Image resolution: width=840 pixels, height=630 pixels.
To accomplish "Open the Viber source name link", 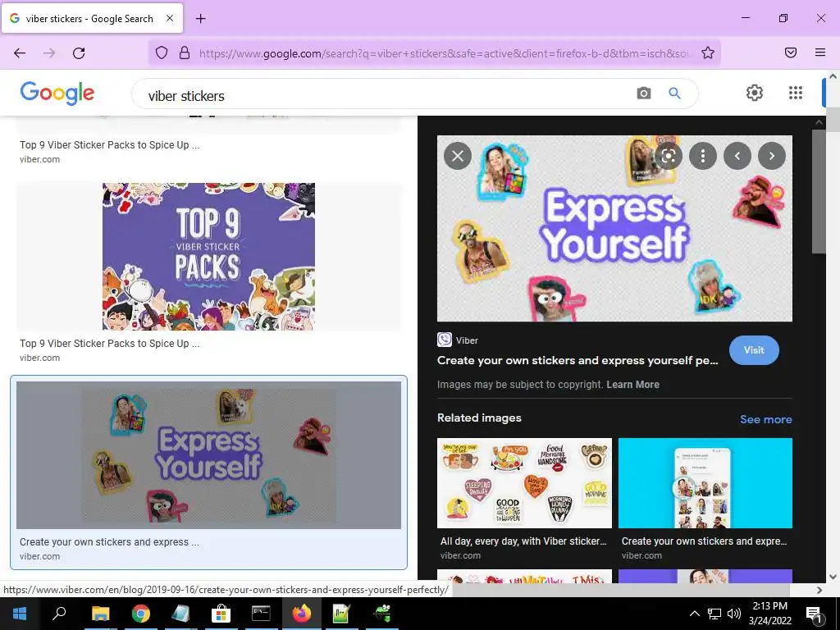I will (467, 340).
